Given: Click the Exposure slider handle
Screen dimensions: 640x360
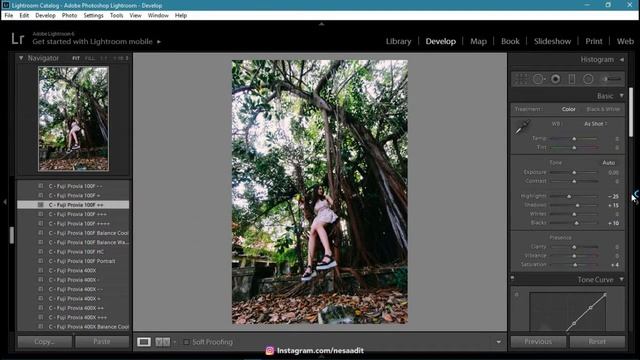Looking at the screenshot, I should (x=574, y=173).
